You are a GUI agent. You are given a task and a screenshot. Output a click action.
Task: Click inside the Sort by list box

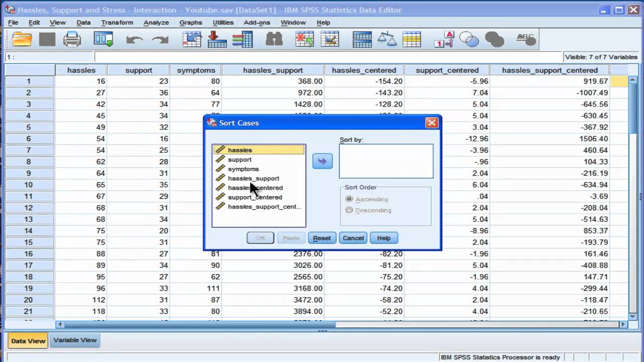pyautogui.click(x=386, y=161)
